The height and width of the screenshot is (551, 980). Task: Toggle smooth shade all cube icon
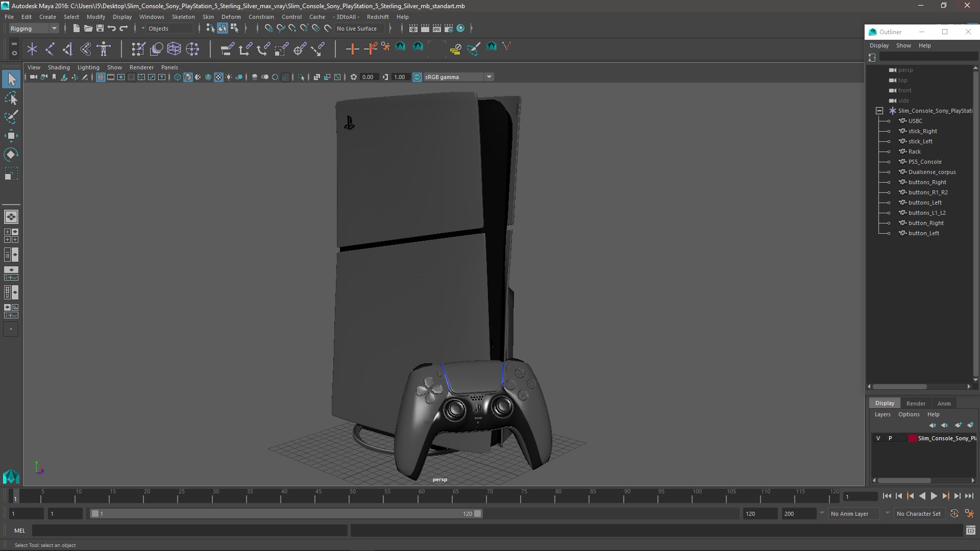pos(188,77)
